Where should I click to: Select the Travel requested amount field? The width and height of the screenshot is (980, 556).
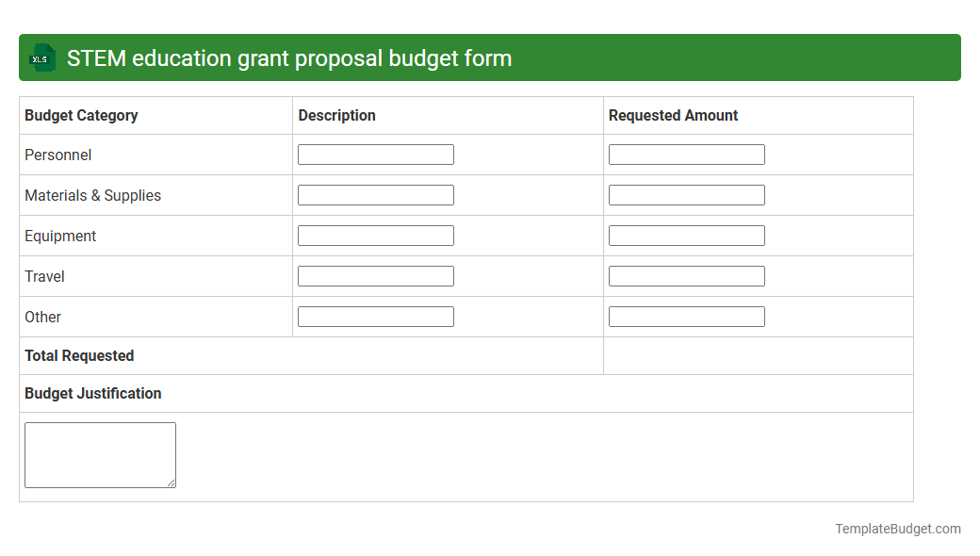[x=686, y=275]
